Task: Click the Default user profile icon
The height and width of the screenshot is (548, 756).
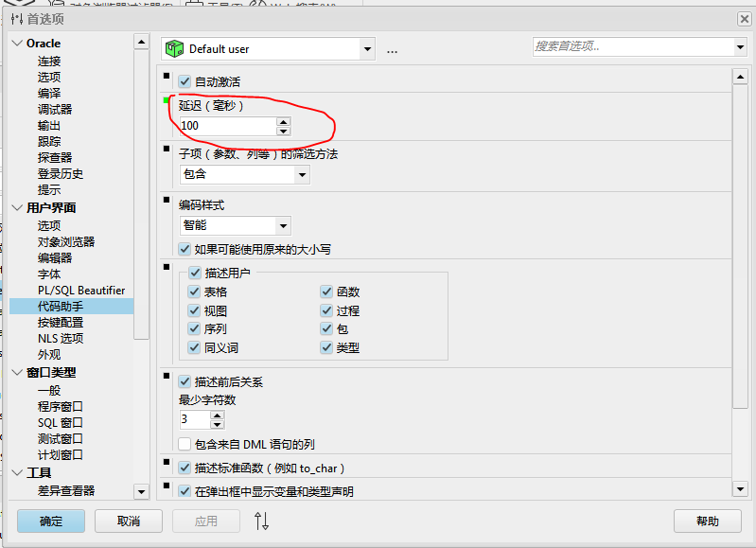Action: [174, 48]
